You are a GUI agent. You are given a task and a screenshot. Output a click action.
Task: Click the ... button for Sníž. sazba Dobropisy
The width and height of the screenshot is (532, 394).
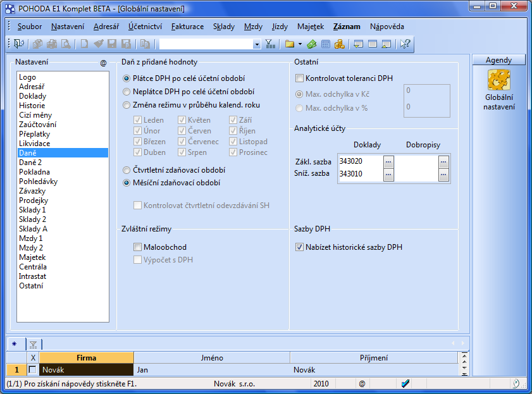click(443, 175)
